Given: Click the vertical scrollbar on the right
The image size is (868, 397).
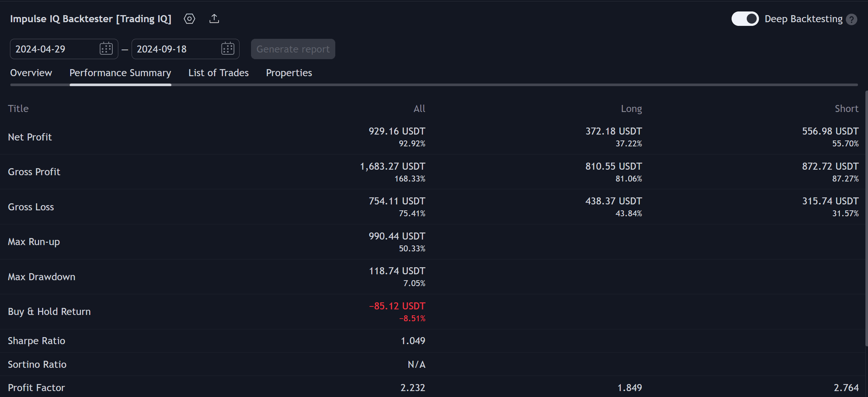Looking at the screenshot, I should pyautogui.click(x=866, y=218).
